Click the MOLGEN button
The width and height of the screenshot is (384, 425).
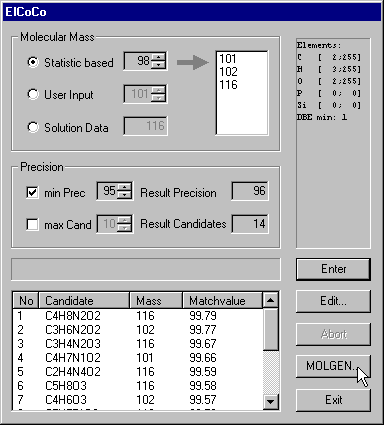[x=333, y=366]
